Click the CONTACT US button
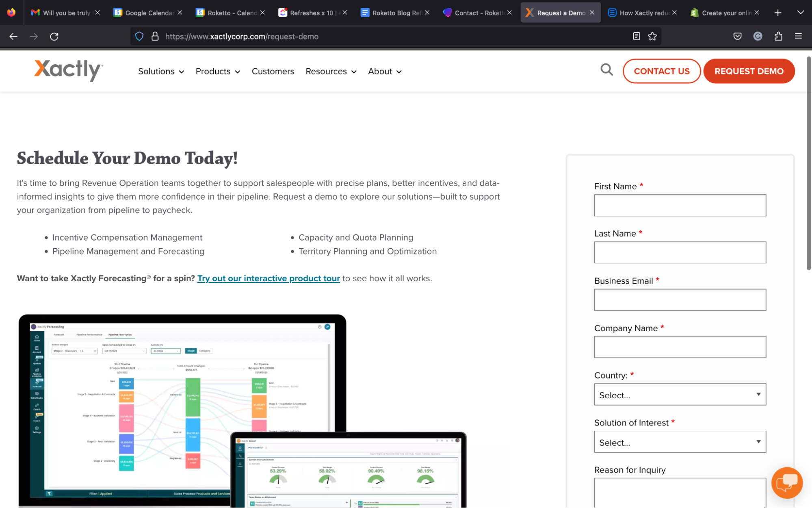This screenshot has height=508, width=812. pyautogui.click(x=661, y=71)
